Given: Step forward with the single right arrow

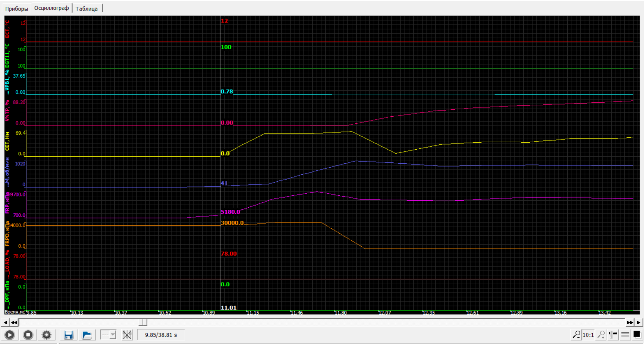Looking at the screenshot, I should (639, 322).
